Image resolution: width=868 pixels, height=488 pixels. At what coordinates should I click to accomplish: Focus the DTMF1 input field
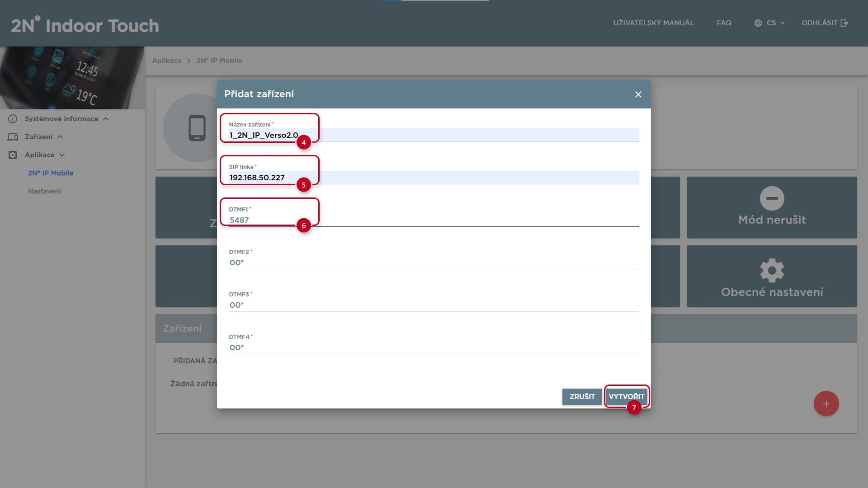434,220
